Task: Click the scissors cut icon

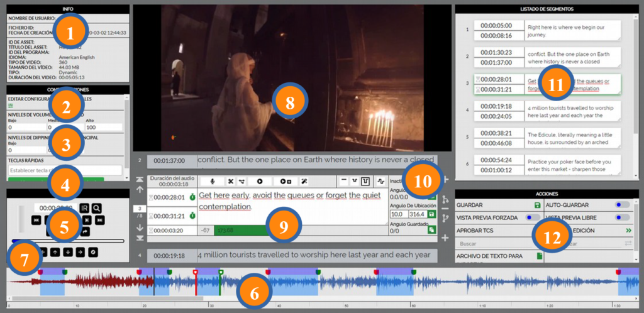Action: [231, 181]
